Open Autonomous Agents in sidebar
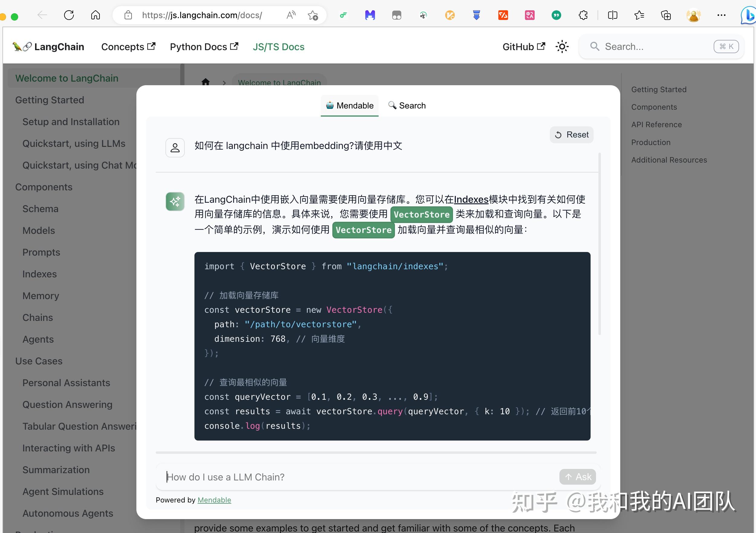This screenshot has height=533, width=756. [x=67, y=513]
